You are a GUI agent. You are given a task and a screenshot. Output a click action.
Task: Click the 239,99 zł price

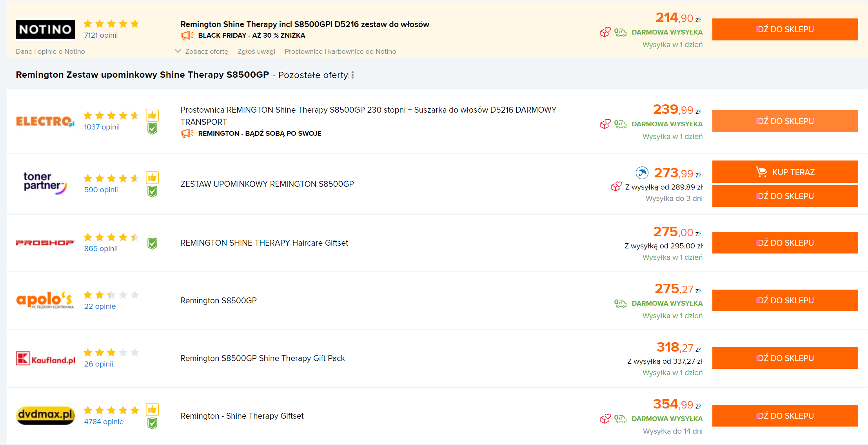coord(677,109)
